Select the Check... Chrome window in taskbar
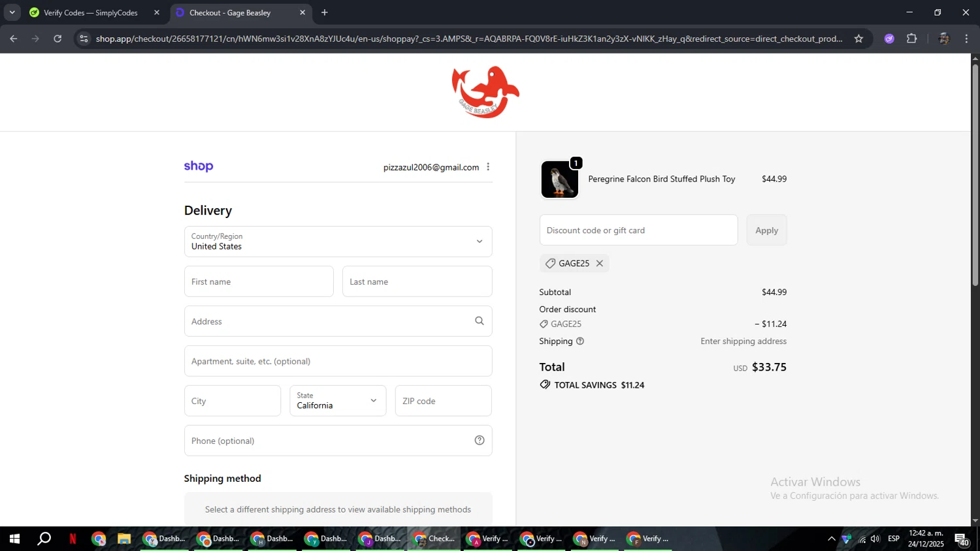 point(434,539)
